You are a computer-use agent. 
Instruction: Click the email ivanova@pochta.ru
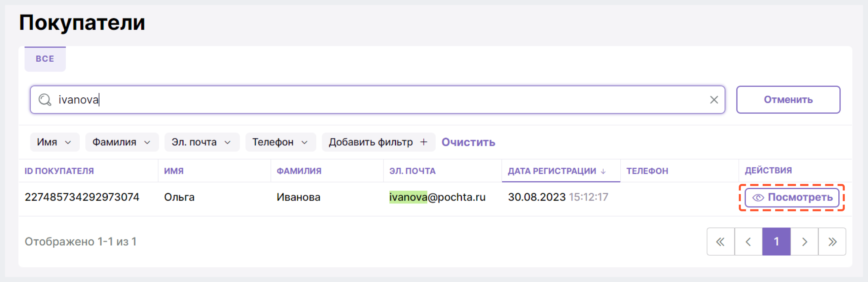click(437, 197)
